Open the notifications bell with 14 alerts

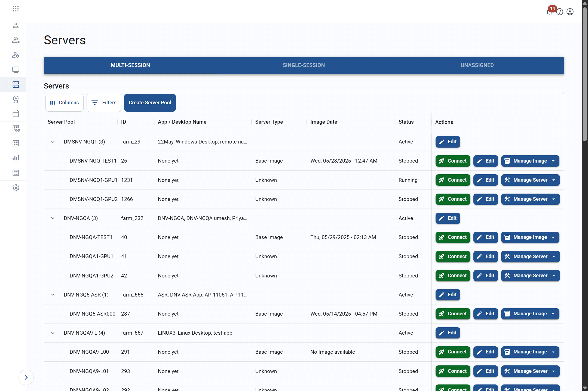tap(549, 12)
